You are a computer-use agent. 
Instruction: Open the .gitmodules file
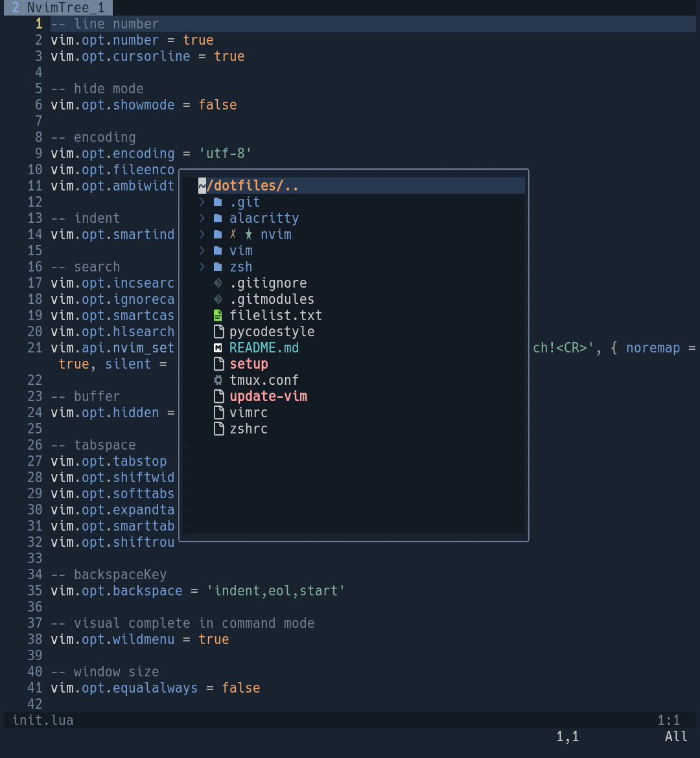272,299
